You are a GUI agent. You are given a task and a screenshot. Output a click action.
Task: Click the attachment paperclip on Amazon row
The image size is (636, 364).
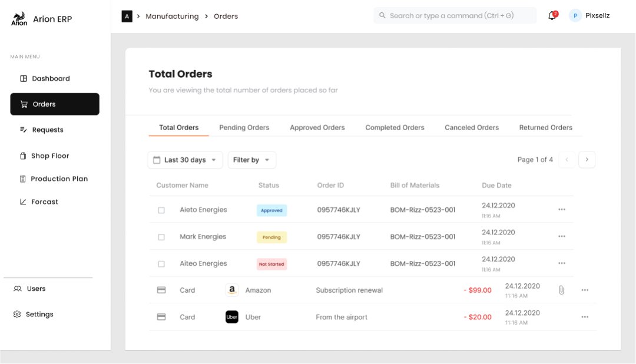click(x=561, y=290)
